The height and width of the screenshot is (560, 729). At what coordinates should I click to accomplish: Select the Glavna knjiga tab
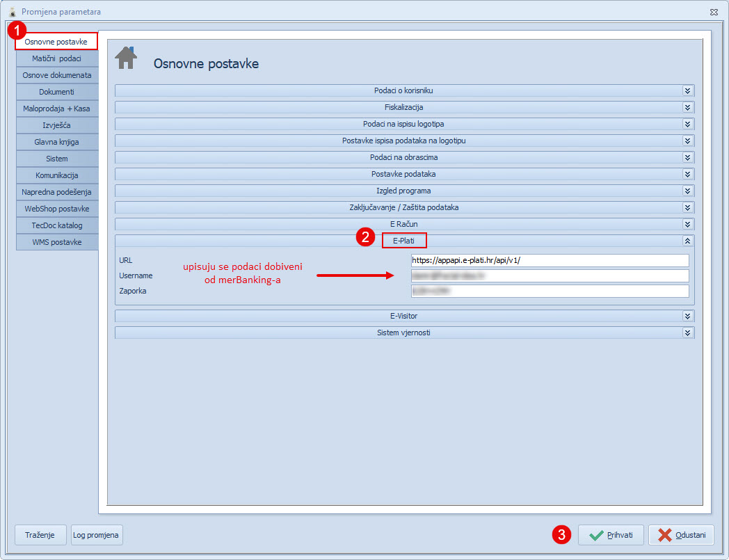[x=56, y=142]
